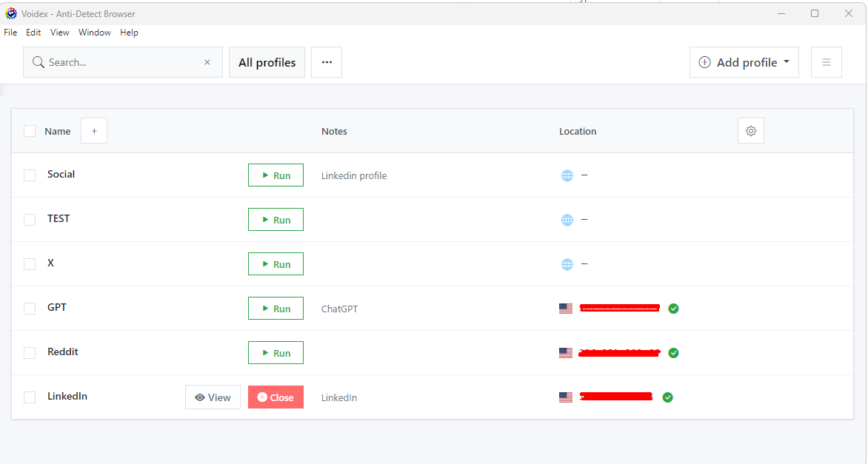This screenshot has width=868, height=464.
Task: Click the US flag in the Reddit row
Action: 566,353
